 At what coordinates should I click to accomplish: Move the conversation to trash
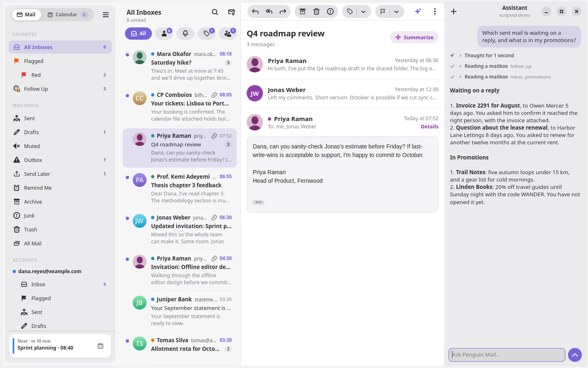point(316,11)
